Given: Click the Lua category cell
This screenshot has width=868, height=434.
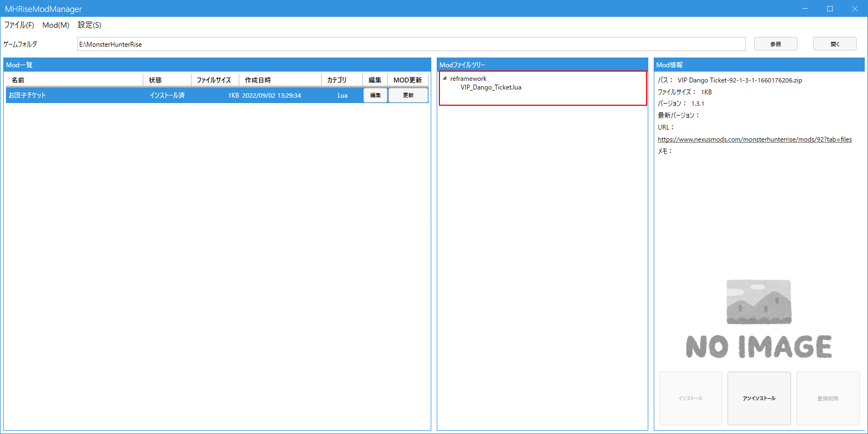Looking at the screenshot, I should 342,95.
